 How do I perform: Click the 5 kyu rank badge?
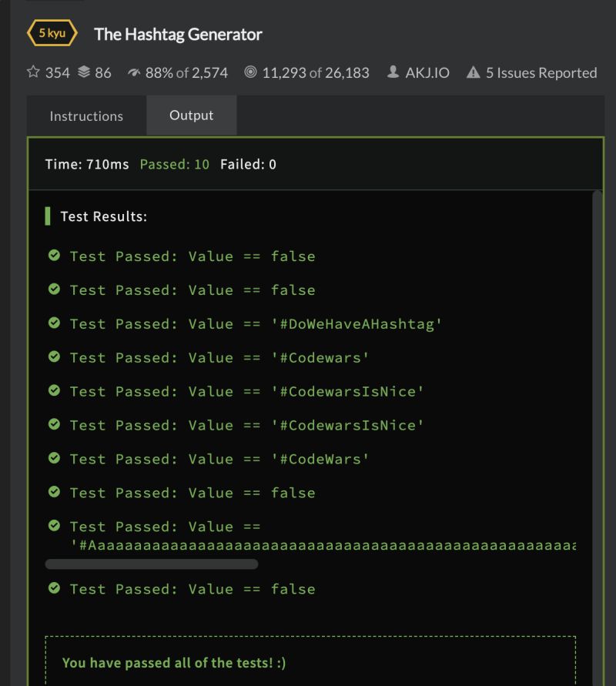click(52, 33)
